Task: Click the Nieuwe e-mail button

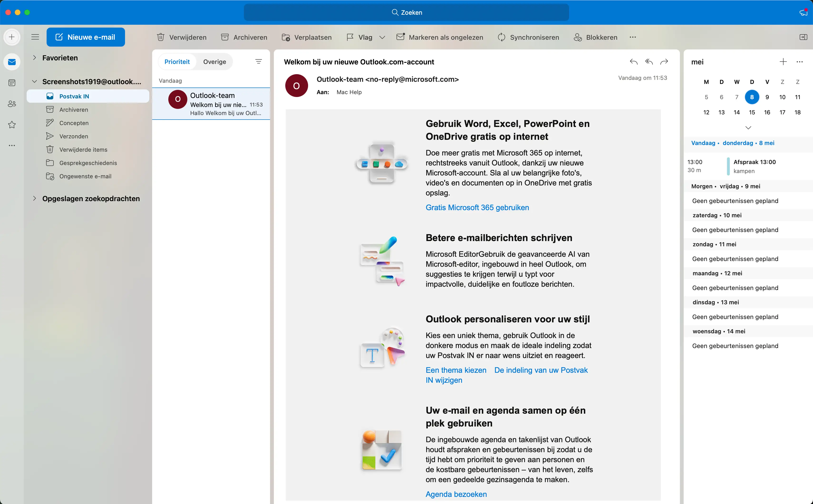Action: (86, 37)
